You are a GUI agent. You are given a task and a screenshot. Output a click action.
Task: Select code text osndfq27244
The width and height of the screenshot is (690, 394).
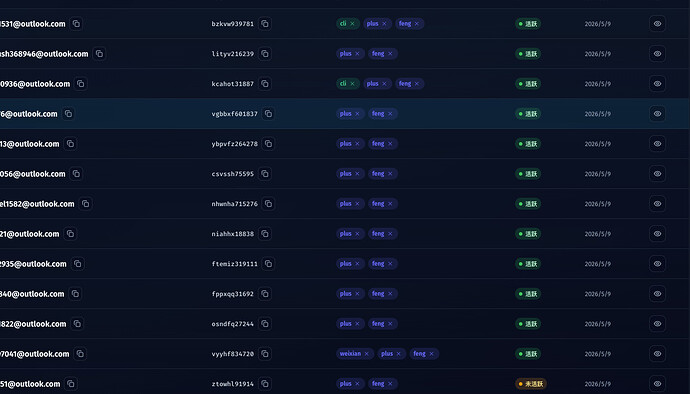pos(233,324)
